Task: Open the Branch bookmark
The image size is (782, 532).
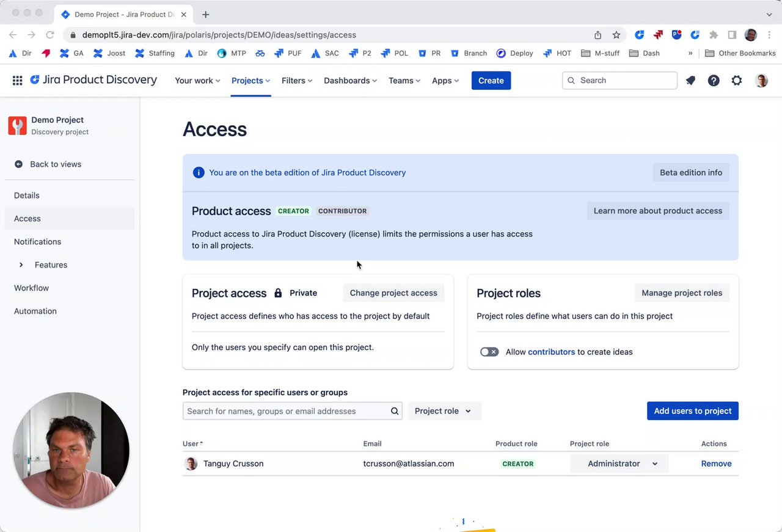Action: [x=469, y=53]
